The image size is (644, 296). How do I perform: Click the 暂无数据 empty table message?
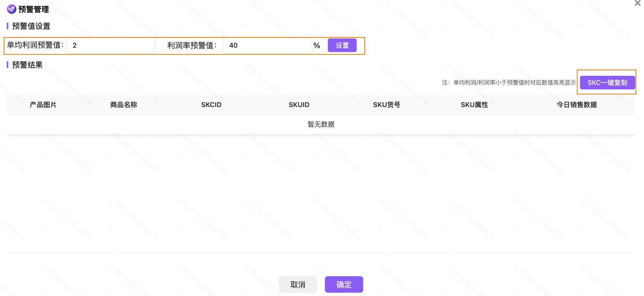[321, 124]
